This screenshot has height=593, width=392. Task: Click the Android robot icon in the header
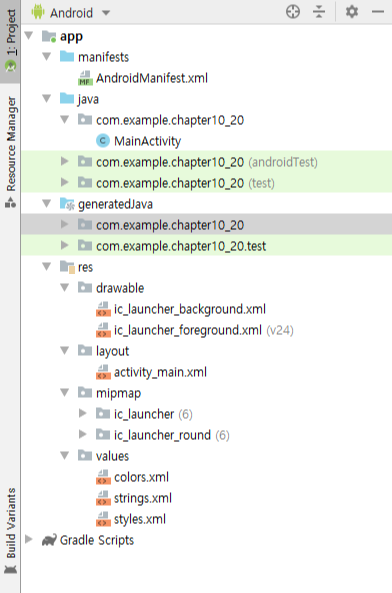coord(38,12)
